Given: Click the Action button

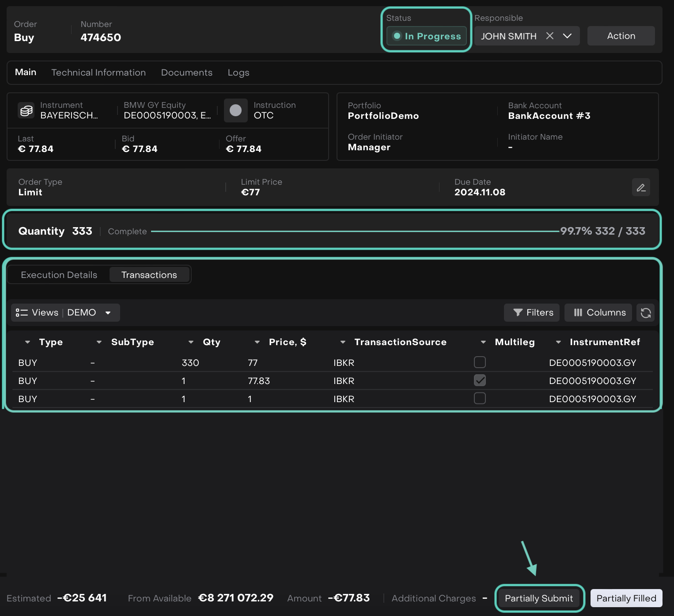Looking at the screenshot, I should pyautogui.click(x=621, y=36).
